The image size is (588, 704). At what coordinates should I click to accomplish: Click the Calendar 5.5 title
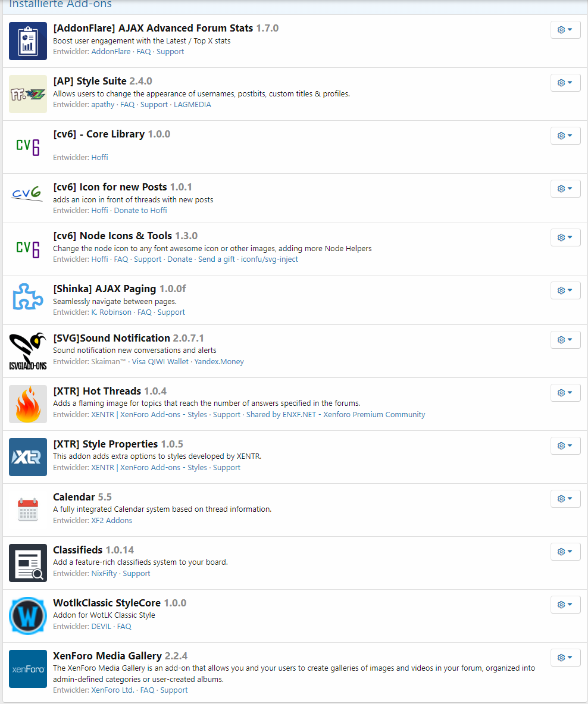[82, 497]
